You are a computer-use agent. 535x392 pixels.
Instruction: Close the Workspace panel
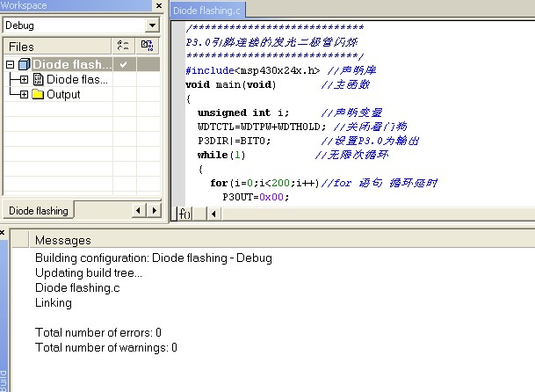[x=159, y=5]
